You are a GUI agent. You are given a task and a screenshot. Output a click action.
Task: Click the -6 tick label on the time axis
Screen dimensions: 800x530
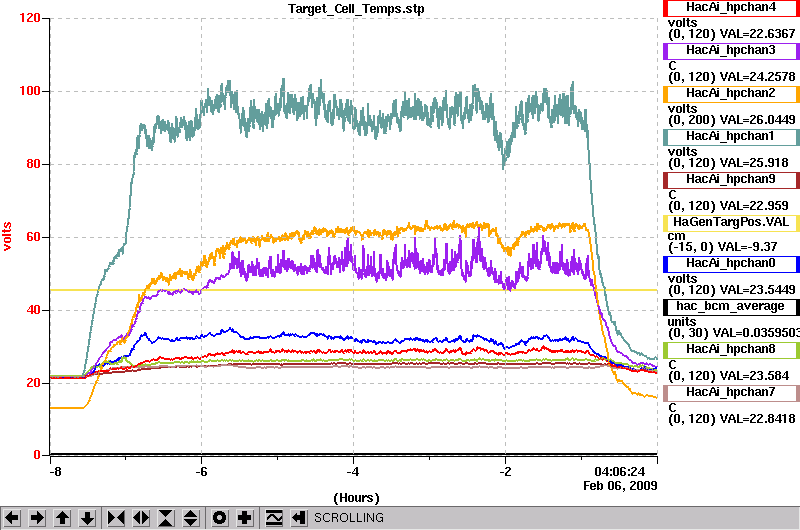pos(201,472)
